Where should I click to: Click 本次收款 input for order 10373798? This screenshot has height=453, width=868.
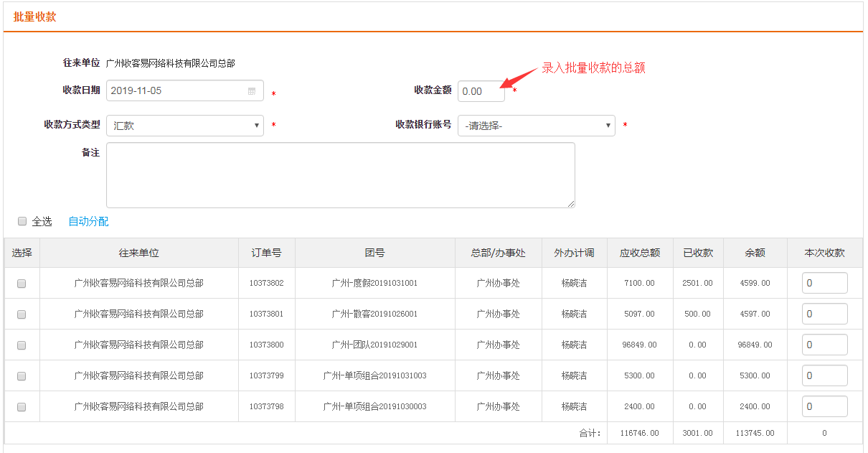824,407
